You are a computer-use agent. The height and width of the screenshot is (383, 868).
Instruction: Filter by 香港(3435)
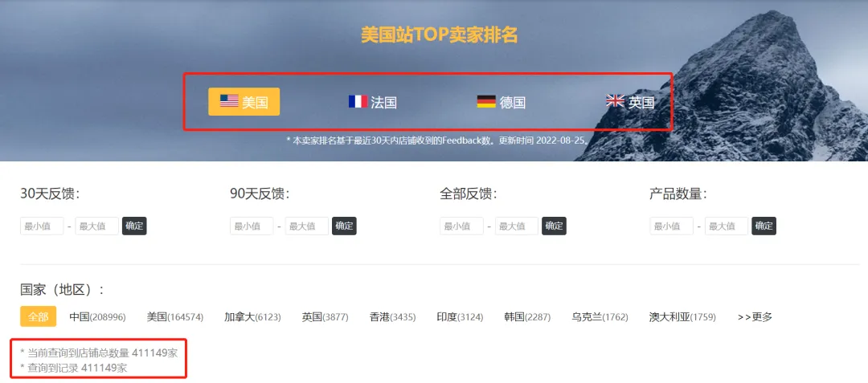pyautogui.click(x=392, y=317)
